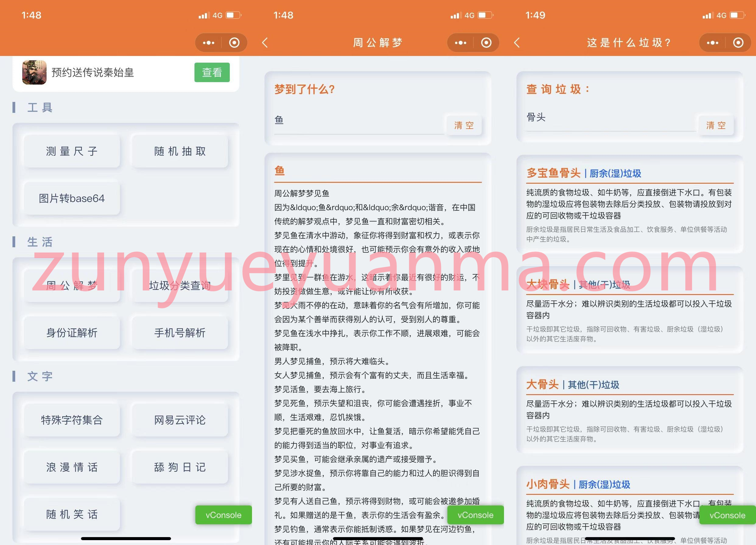Tap the 秦始皇 game ad thumbnail
The width and height of the screenshot is (756, 545).
pos(34,72)
